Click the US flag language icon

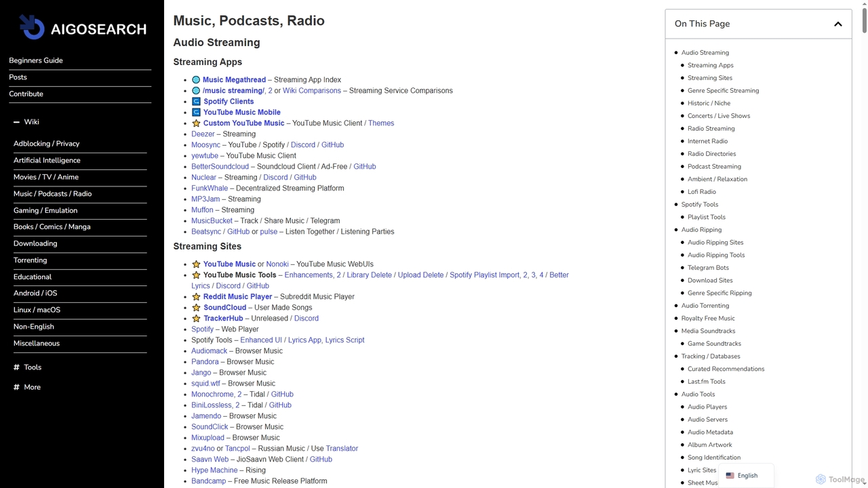[730, 476]
